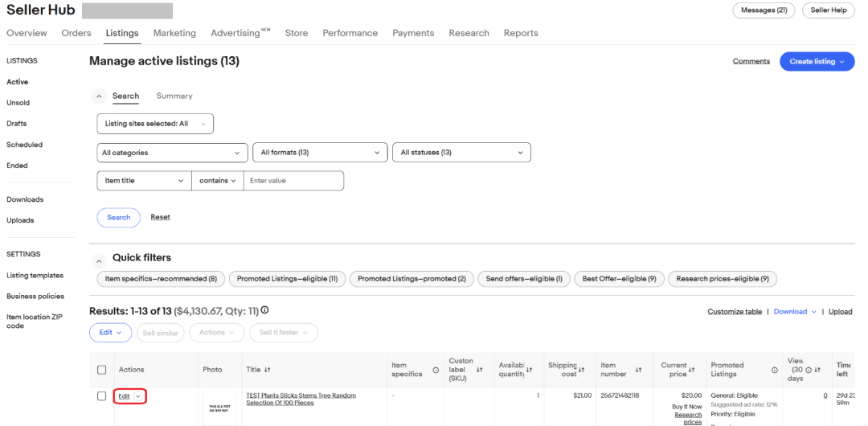Sort by Views (30 days) arrows
Image resolution: width=868 pixels, height=426 pixels.
pyautogui.click(x=817, y=370)
